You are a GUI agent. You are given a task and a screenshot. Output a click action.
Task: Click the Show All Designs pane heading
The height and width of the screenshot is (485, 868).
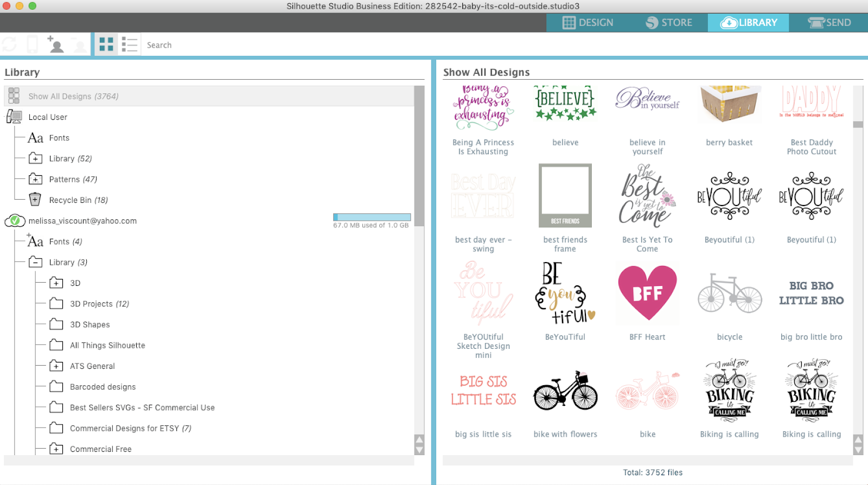(487, 72)
